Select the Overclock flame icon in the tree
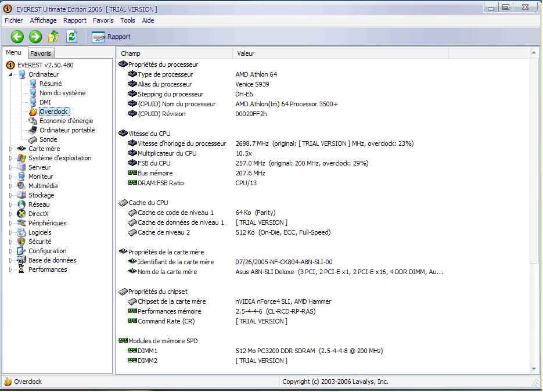 33,112
